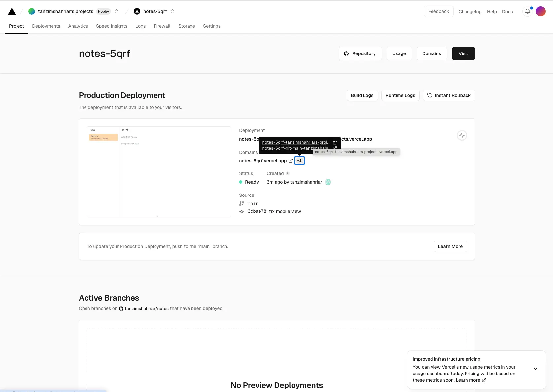Open the Logs tab
The height and width of the screenshot is (392, 553).
[140, 26]
